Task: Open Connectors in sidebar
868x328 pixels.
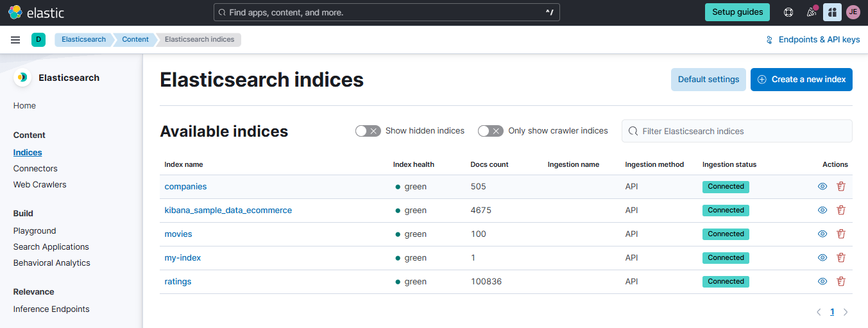Action: 35,169
